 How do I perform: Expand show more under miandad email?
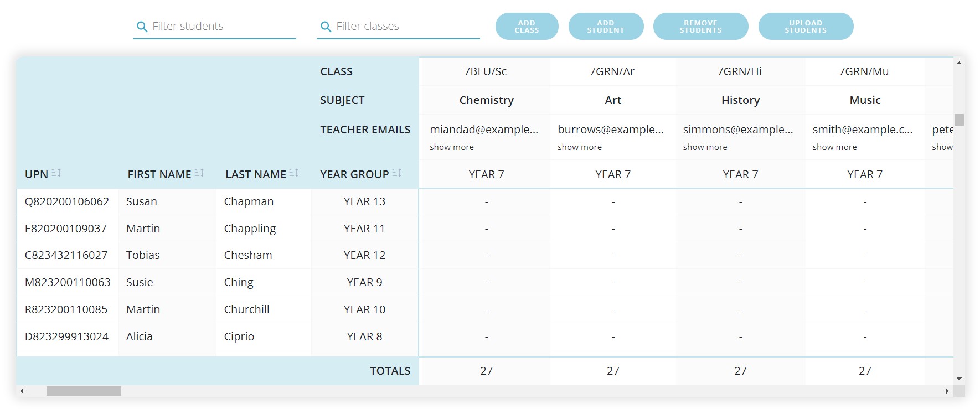pyautogui.click(x=451, y=147)
